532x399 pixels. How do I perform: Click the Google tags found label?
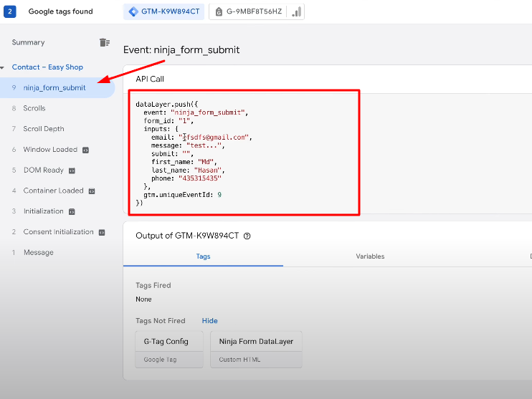pyautogui.click(x=60, y=11)
